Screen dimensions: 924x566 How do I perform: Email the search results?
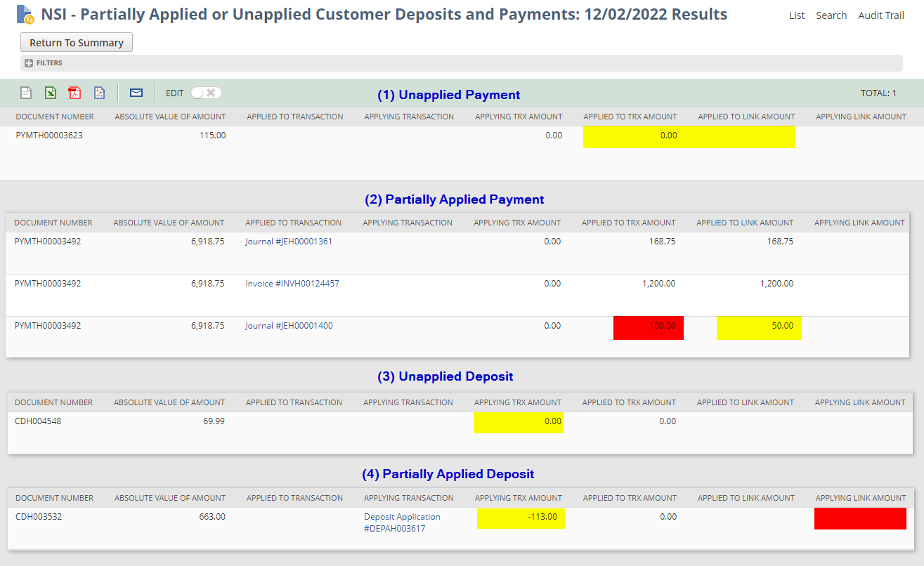click(x=136, y=93)
